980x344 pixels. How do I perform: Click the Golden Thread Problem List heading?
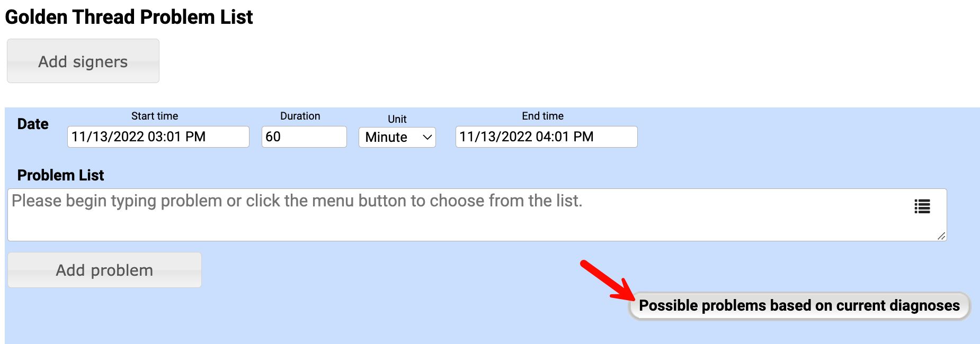point(129,17)
